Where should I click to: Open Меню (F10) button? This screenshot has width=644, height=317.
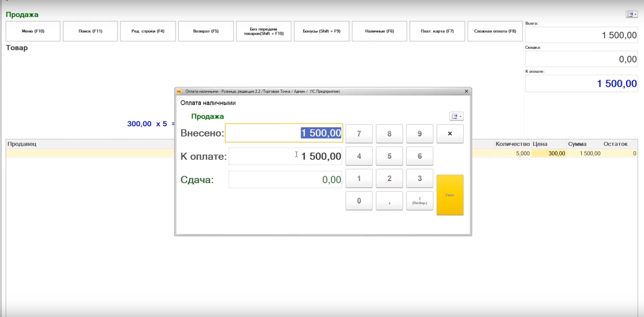point(33,31)
